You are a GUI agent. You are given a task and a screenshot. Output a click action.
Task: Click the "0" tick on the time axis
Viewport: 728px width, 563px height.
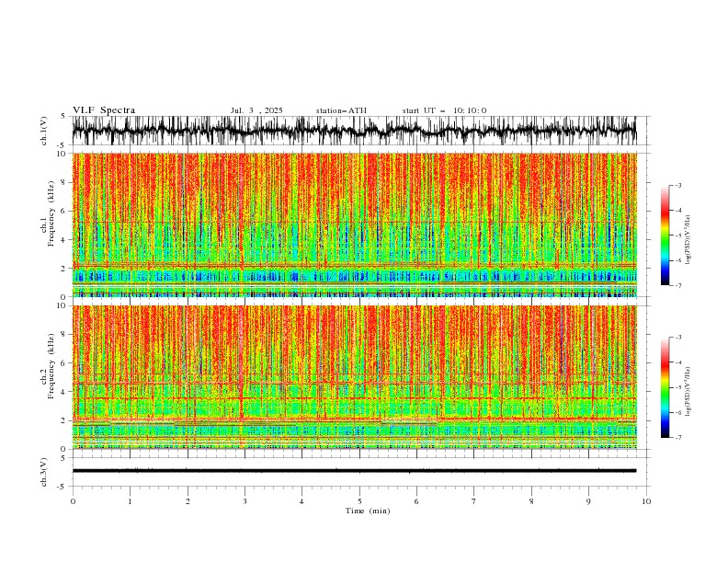(73, 501)
